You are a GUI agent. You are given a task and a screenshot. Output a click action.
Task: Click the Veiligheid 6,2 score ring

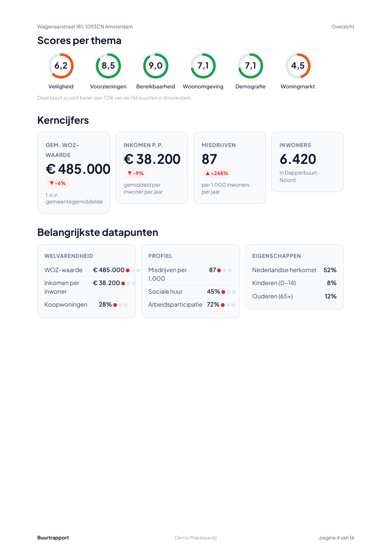tap(61, 66)
